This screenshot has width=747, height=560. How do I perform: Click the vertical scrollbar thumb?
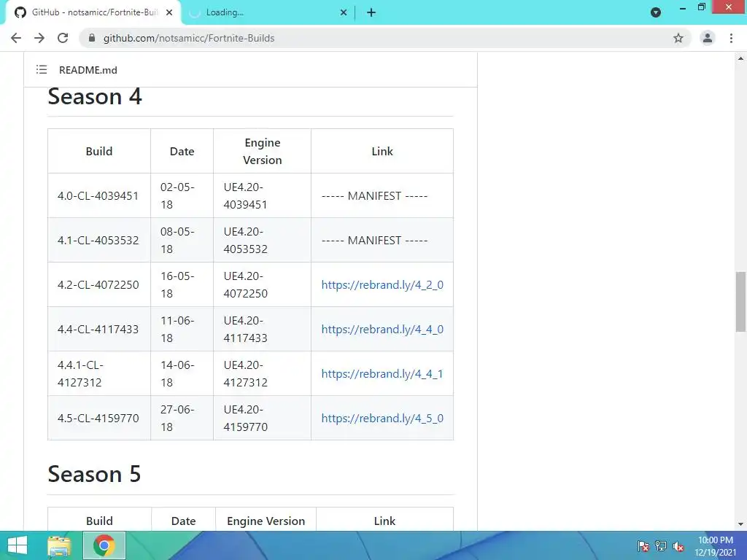click(x=740, y=301)
